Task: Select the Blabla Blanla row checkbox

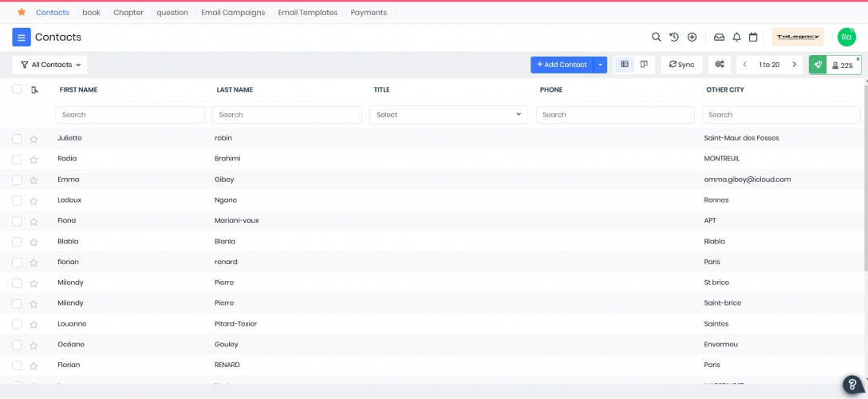Action: coord(18,242)
